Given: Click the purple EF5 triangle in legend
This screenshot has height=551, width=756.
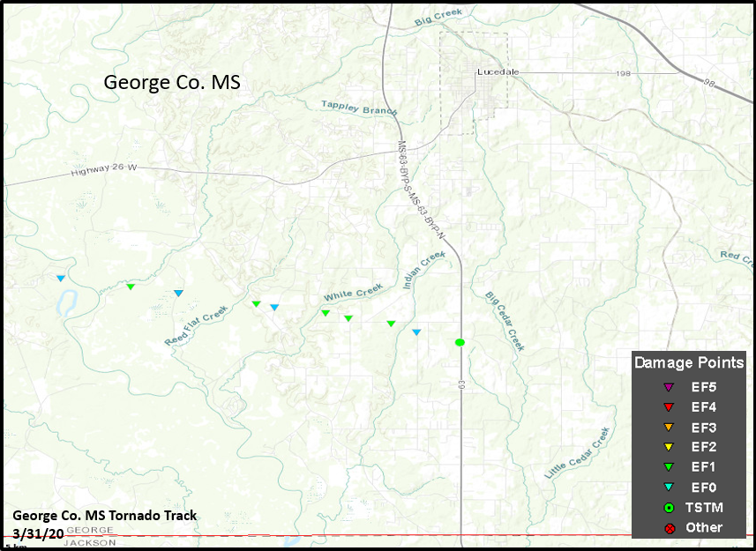Looking at the screenshot, I should coord(669,387).
